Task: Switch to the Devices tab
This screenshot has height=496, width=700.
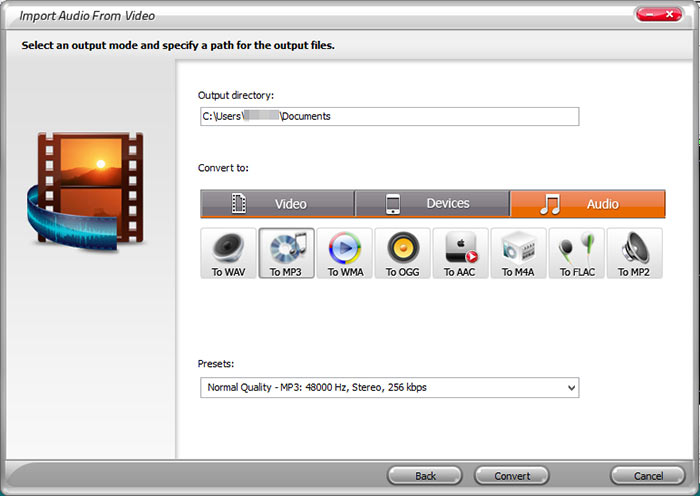Action: click(x=432, y=204)
